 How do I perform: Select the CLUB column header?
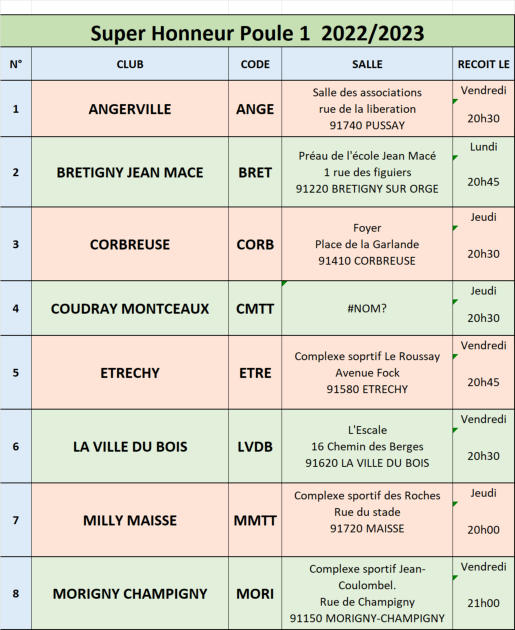click(x=130, y=64)
